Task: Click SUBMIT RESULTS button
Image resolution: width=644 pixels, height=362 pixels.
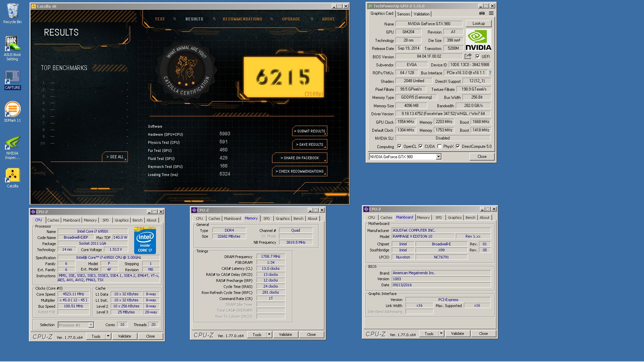Action: pyautogui.click(x=310, y=131)
